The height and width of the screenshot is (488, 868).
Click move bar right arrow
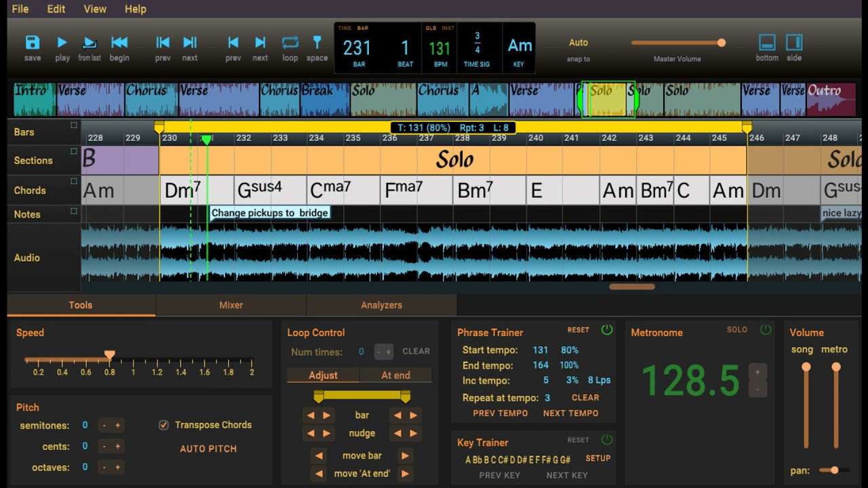405,455
